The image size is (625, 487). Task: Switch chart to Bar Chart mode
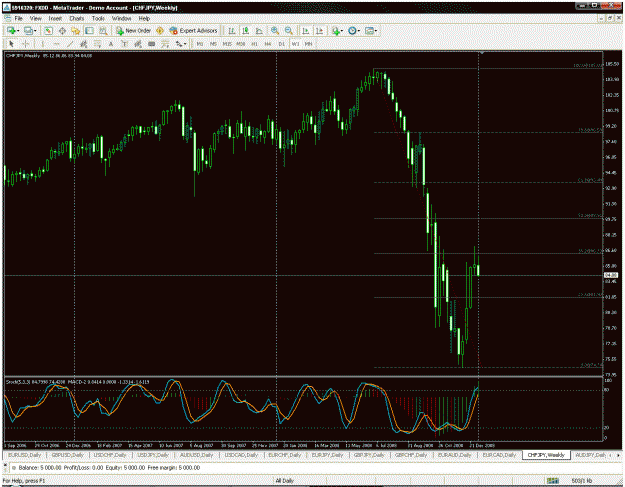[x=232, y=31]
